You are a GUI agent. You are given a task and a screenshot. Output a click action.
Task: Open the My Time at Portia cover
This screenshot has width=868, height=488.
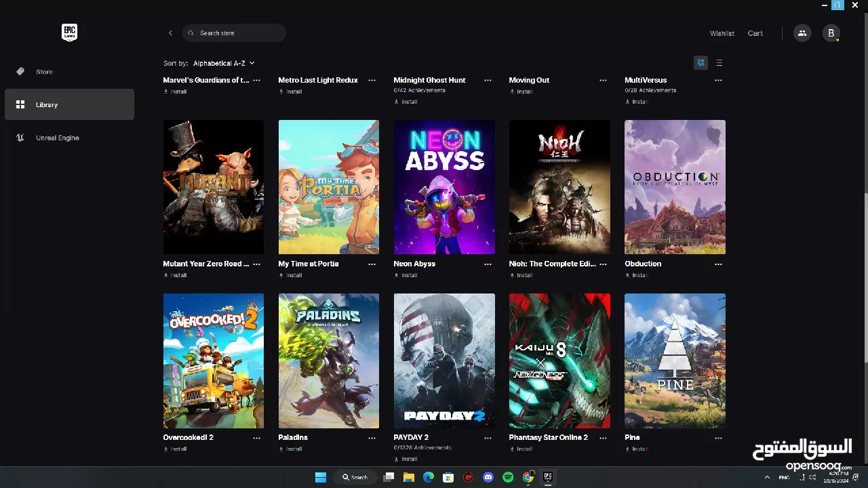pos(329,187)
